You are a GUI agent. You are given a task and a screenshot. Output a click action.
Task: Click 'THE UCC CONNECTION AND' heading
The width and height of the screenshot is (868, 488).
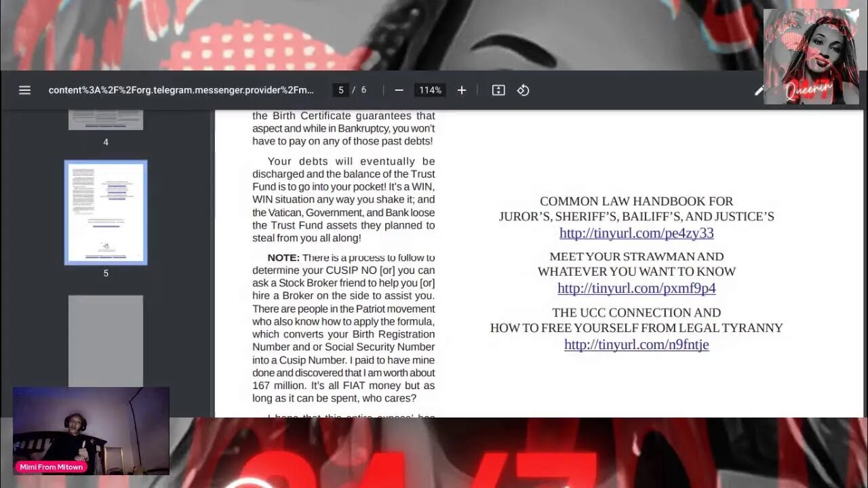(x=637, y=313)
